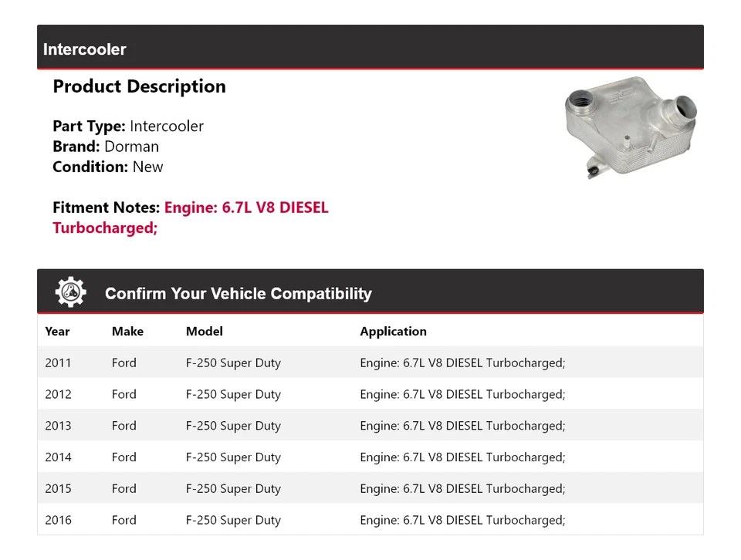Click the Condition: New line
The image size is (741, 560).
(x=108, y=167)
